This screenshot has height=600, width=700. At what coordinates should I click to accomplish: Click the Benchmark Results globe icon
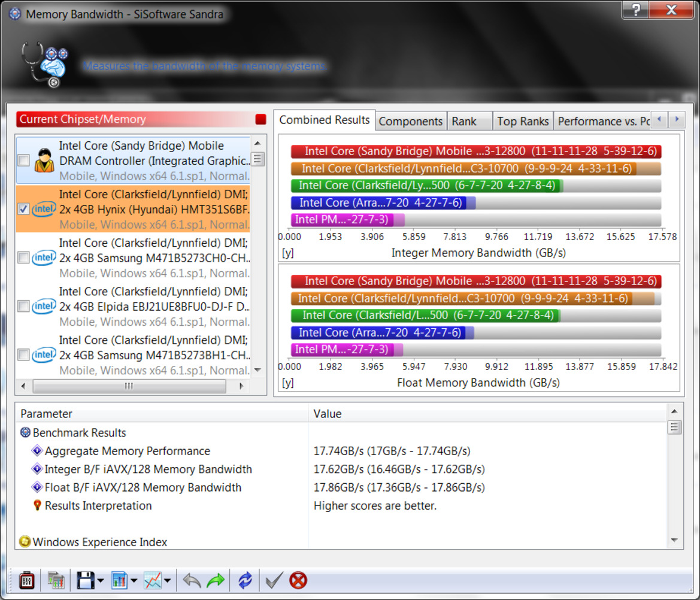tap(25, 432)
